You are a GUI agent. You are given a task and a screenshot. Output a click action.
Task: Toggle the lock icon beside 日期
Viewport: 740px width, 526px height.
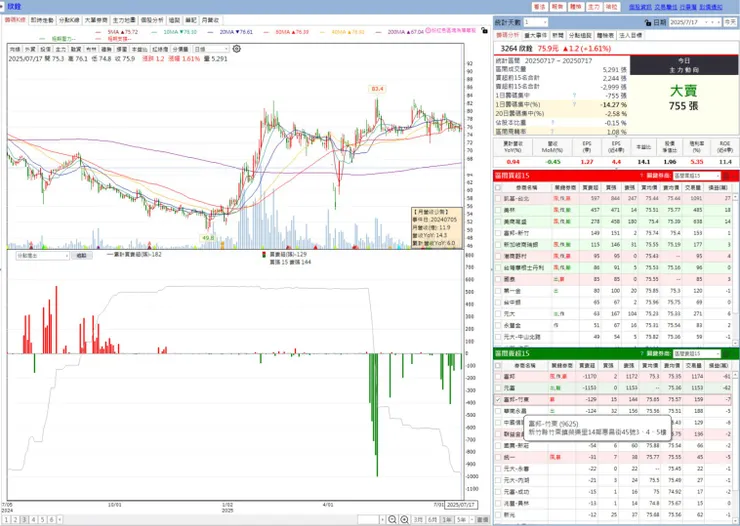pos(648,22)
